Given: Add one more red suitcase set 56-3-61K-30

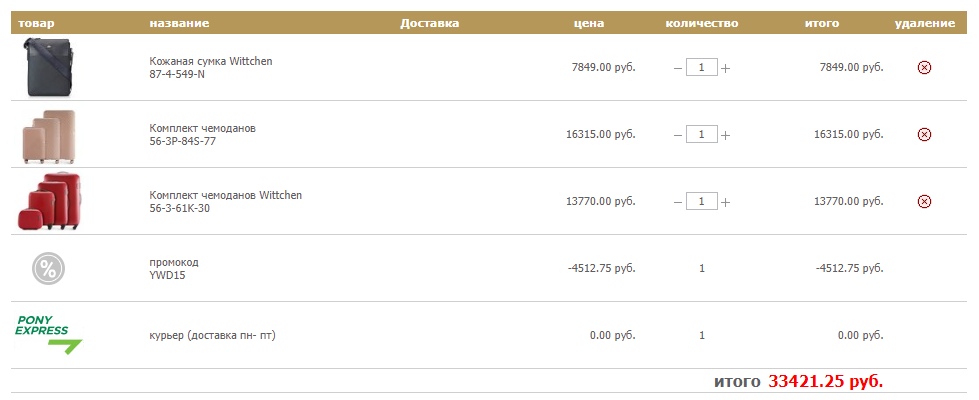Looking at the screenshot, I should pyautogui.click(x=725, y=202).
